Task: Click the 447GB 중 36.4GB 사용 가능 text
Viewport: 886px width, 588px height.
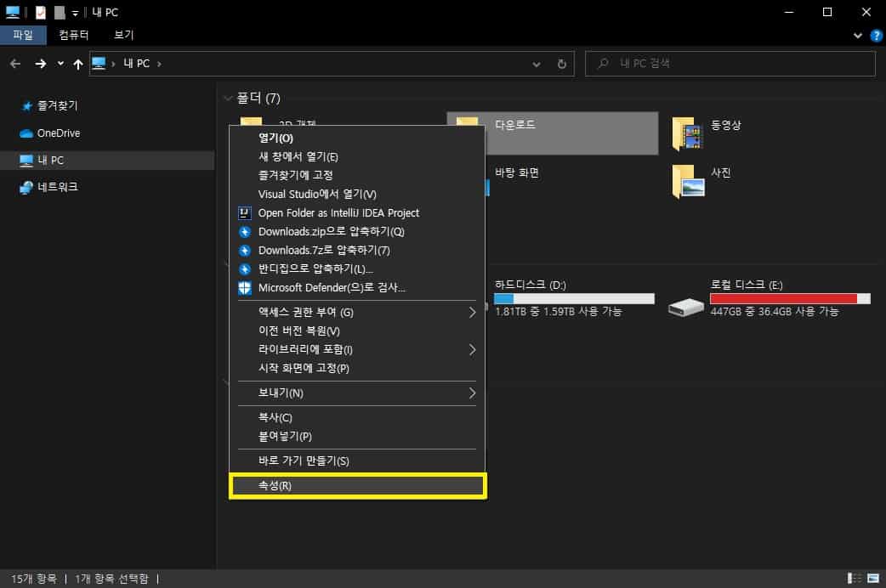Action: (x=775, y=312)
